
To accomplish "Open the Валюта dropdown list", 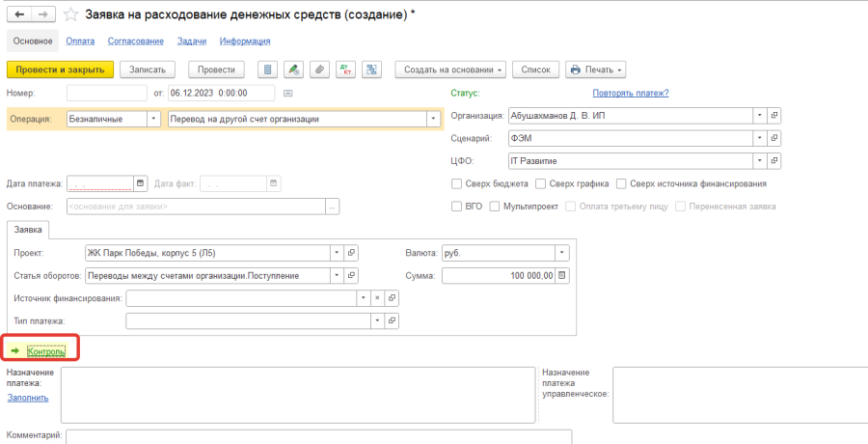I will coord(561,253).
